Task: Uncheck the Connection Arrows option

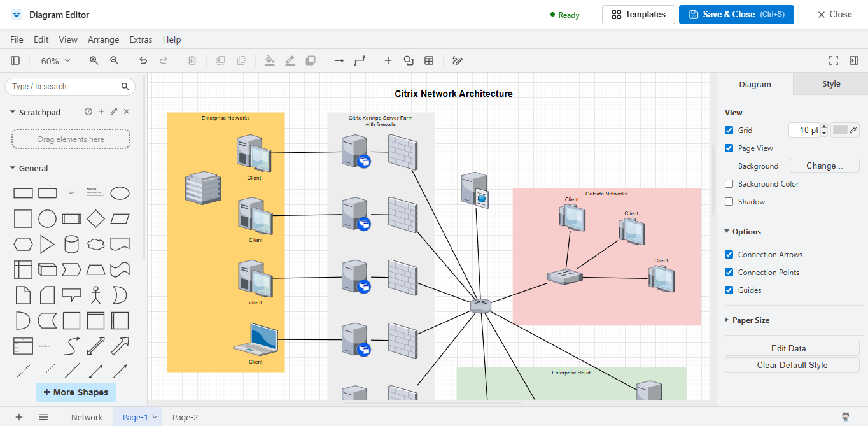Action: click(729, 255)
